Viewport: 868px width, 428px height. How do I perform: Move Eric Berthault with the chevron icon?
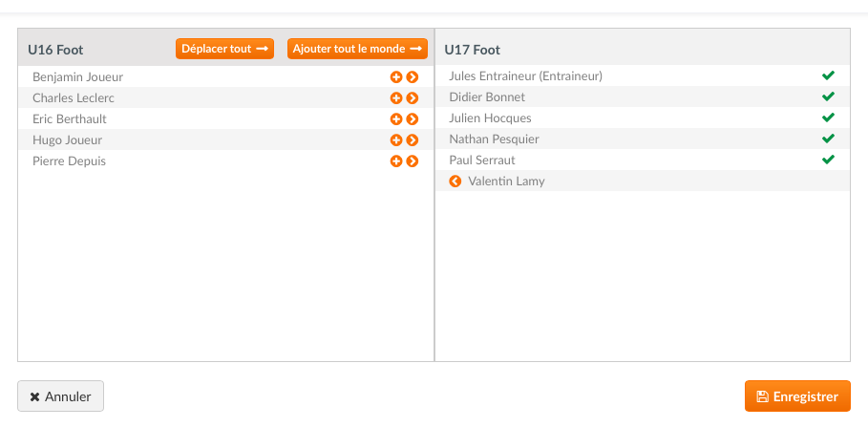[412, 119]
